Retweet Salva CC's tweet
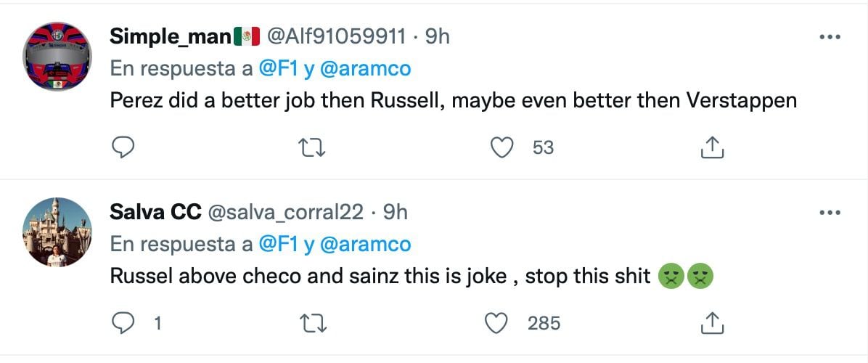Screen dimensions: 868x363 click(312, 323)
